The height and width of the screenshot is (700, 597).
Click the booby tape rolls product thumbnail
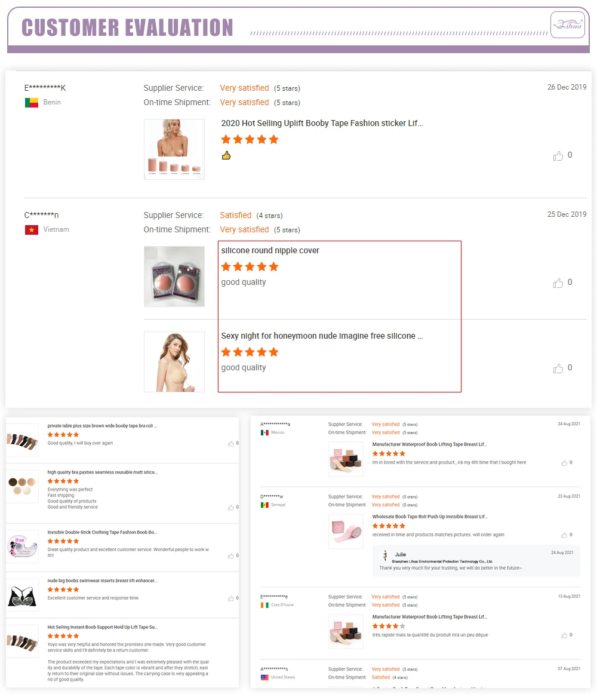point(174,149)
